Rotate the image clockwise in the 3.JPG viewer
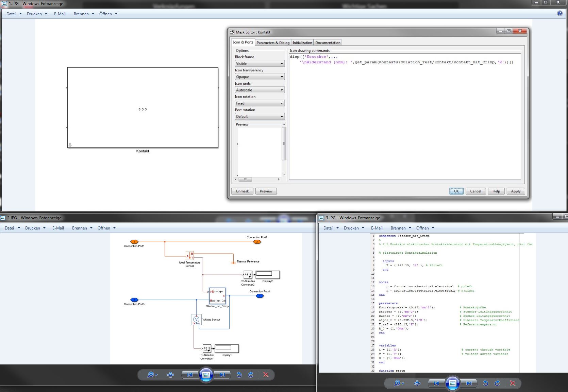Image resolution: width=568 pixels, height=392 pixels. point(497,383)
